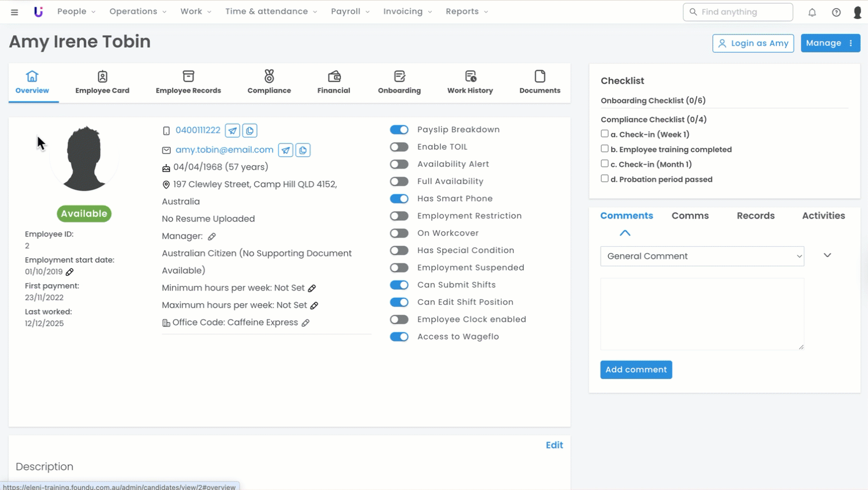Edit the Manager field pencil icon
Image resolution: width=868 pixels, height=490 pixels.
point(212,236)
